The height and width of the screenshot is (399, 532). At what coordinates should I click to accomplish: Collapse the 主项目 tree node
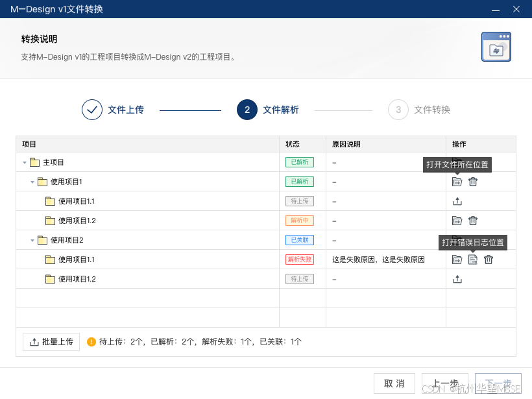[25, 163]
